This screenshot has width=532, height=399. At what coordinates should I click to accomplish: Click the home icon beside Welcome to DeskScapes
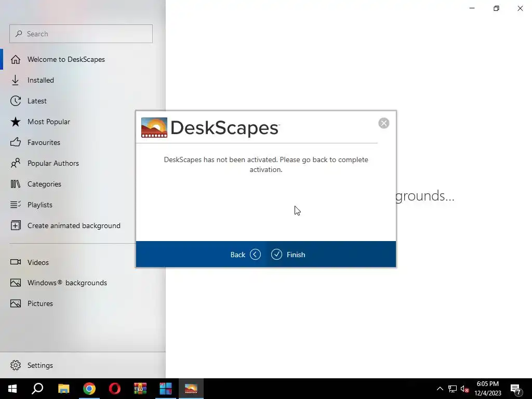(15, 59)
